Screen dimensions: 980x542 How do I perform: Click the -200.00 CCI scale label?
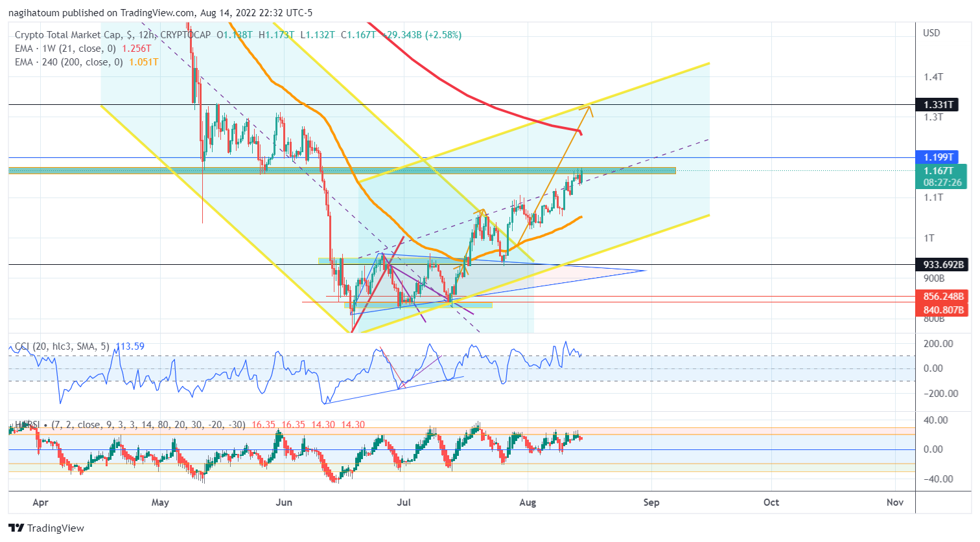(940, 394)
